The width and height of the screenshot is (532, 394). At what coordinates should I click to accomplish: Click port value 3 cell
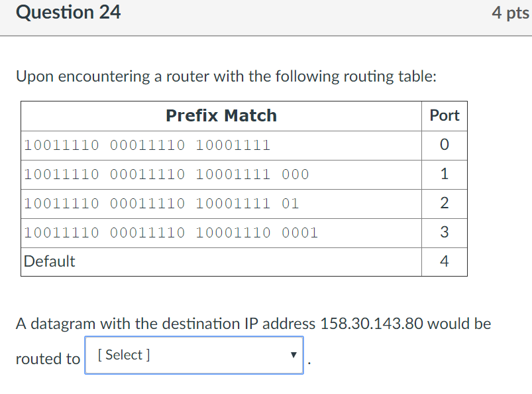445,233
